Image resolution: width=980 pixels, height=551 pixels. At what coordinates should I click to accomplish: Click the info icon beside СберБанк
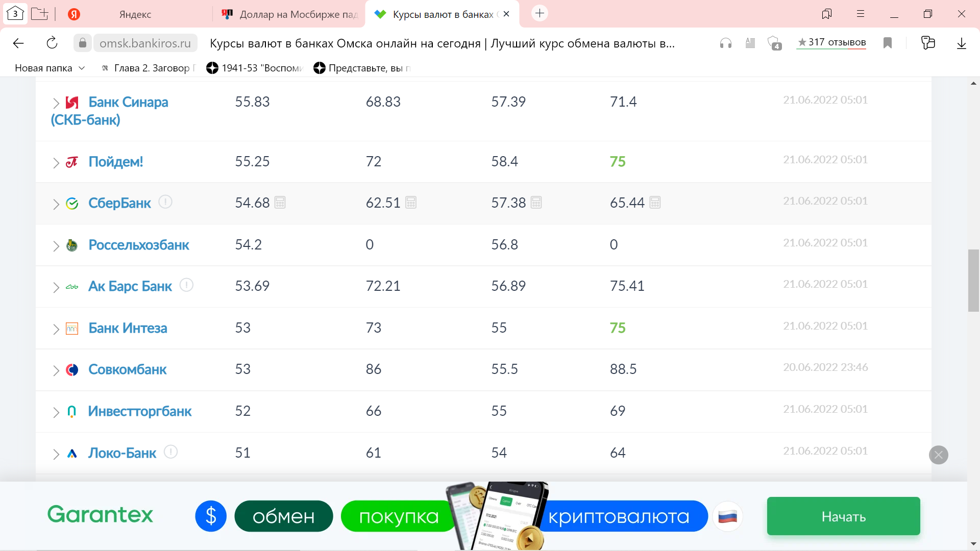click(x=165, y=202)
